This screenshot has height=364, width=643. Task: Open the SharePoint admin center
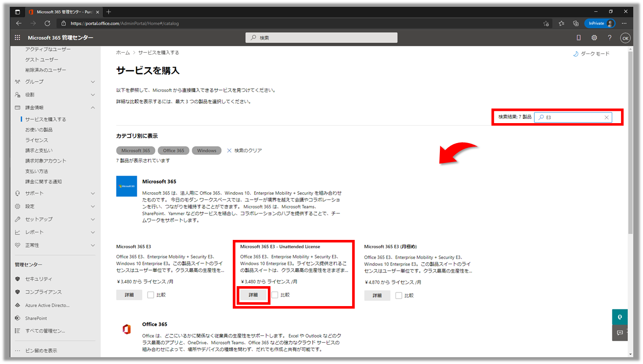[36, 318]
